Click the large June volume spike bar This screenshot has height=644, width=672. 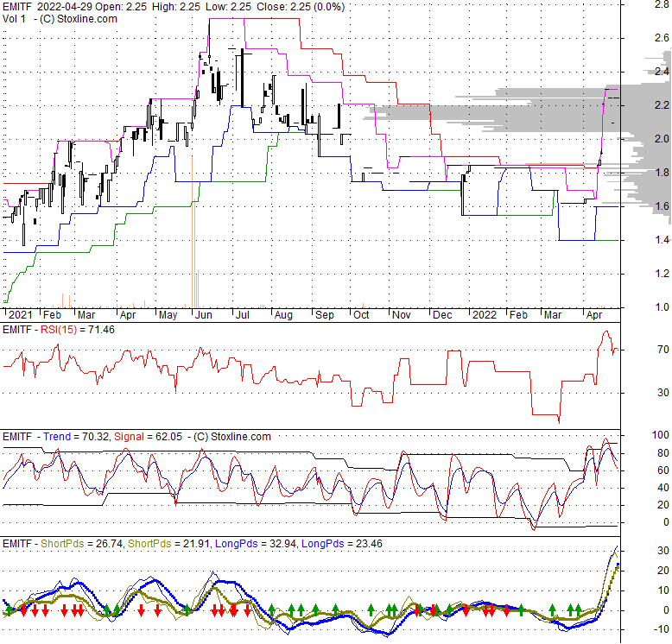tap(193, 232)
